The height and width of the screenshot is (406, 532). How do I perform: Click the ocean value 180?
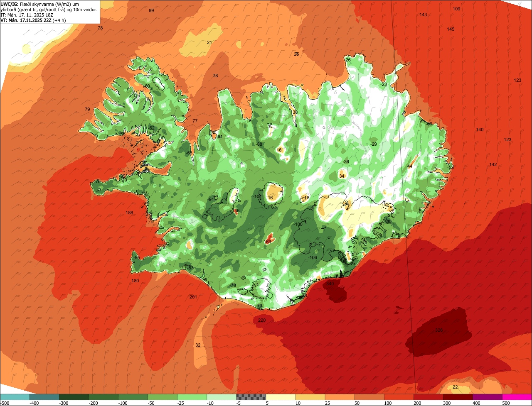[x=135, y=281]
